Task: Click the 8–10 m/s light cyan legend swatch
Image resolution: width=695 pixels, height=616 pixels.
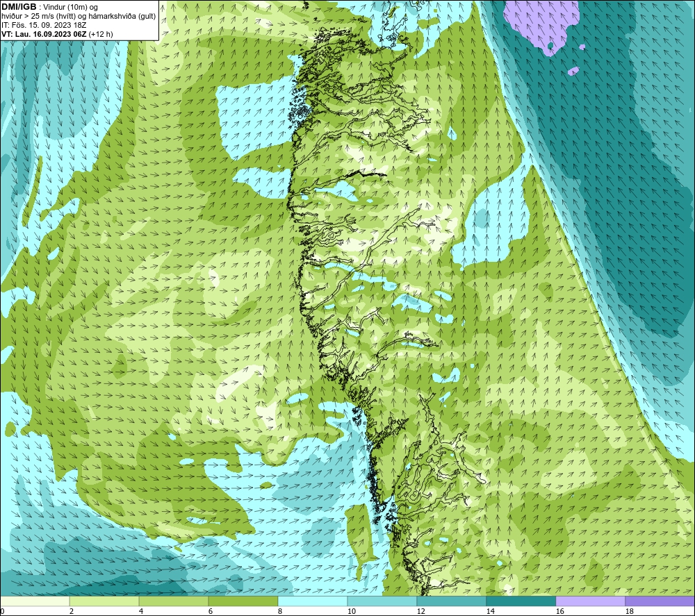Action: (x=313, y=601)
